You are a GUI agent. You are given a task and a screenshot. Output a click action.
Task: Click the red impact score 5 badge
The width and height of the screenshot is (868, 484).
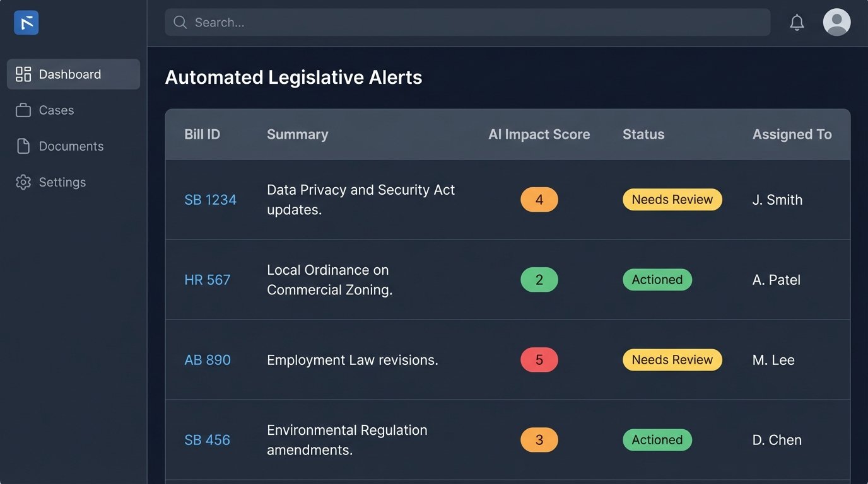539,359
